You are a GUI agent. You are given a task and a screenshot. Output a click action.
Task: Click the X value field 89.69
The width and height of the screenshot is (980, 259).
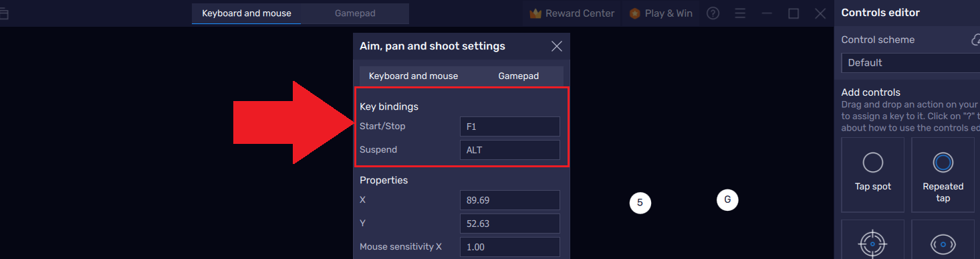[510, 200]
